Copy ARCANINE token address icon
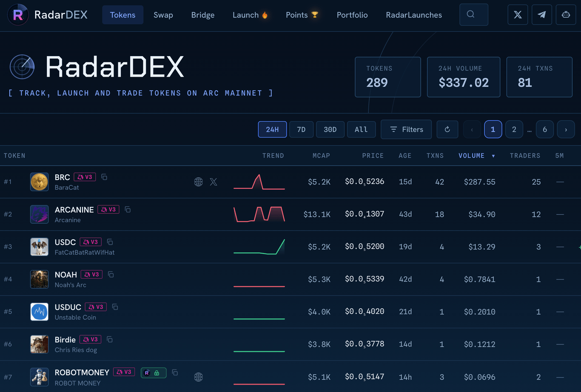581x392 pixels. (x=128, y=210)
